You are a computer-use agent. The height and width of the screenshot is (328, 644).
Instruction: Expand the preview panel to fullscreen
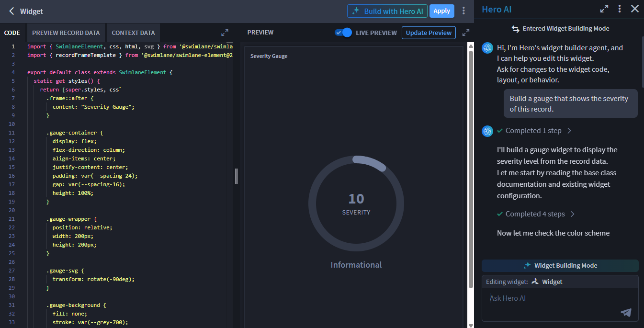(x=465, y=33)
